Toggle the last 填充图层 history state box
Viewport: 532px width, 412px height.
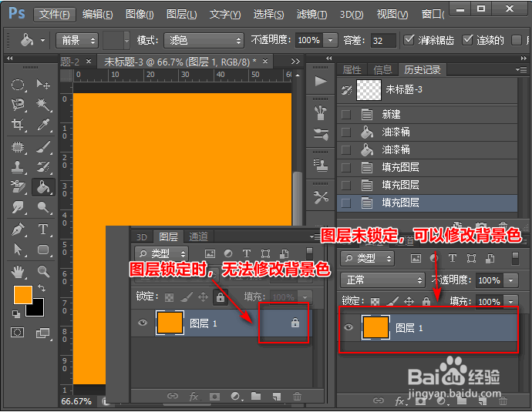(x=346, y=203)
